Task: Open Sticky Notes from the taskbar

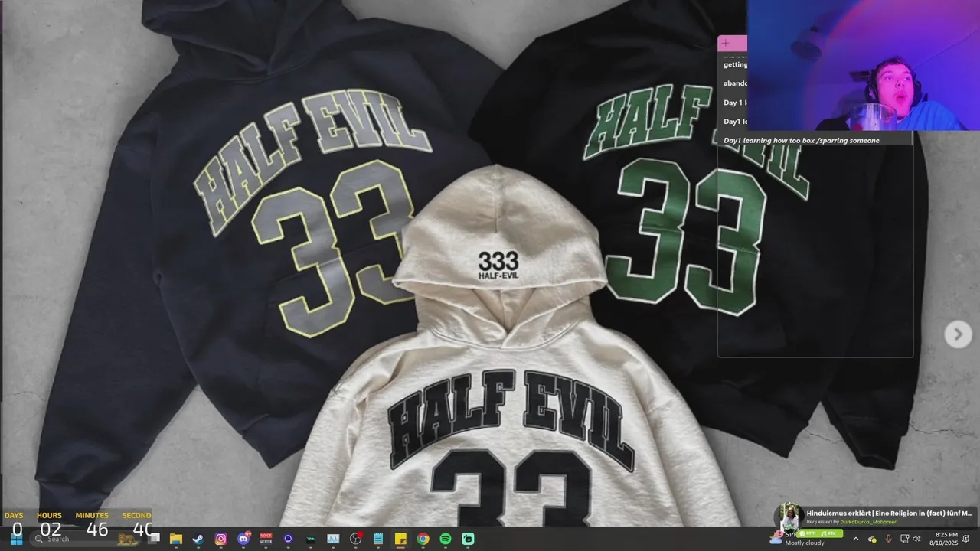Action: coord(400,539)
